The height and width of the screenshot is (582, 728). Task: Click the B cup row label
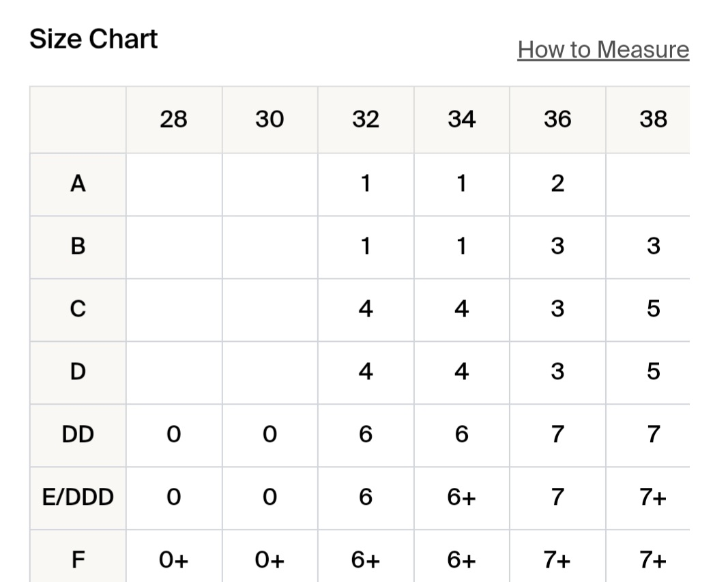[x=78, y=246]
